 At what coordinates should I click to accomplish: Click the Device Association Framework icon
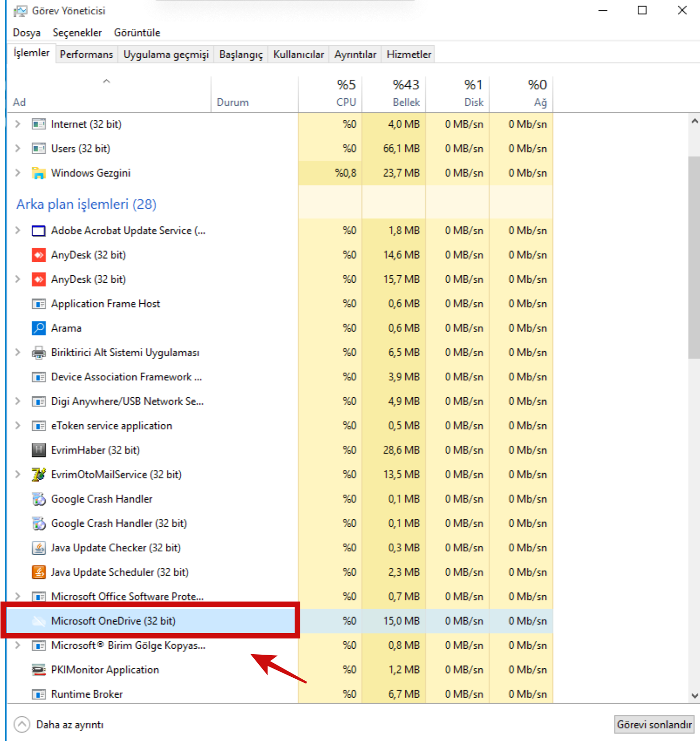pyautogui.click(x=39, y=377)
